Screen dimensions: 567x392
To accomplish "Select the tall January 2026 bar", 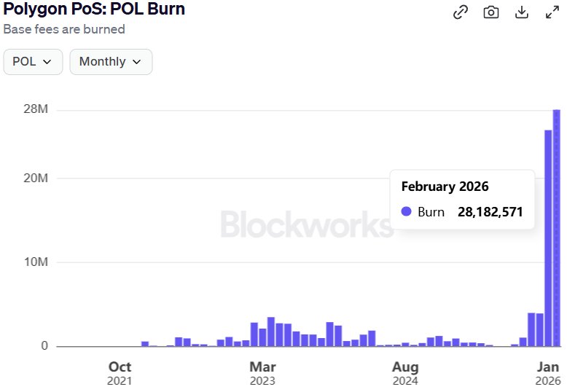I will click(x=548, y=238).
